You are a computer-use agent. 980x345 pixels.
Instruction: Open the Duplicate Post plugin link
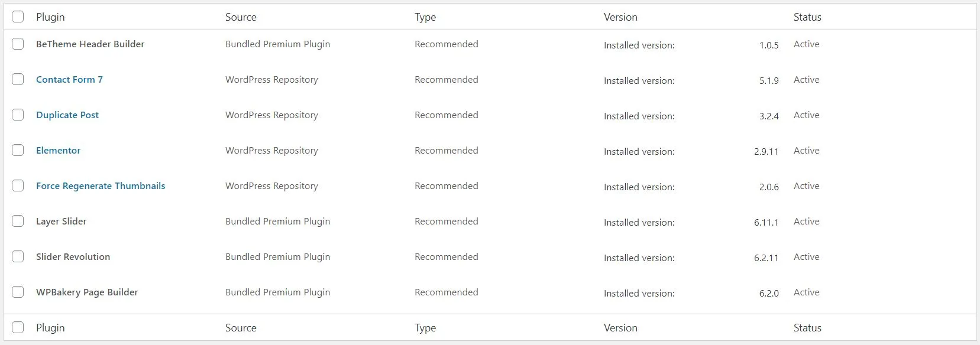click(x=67, y=115)
